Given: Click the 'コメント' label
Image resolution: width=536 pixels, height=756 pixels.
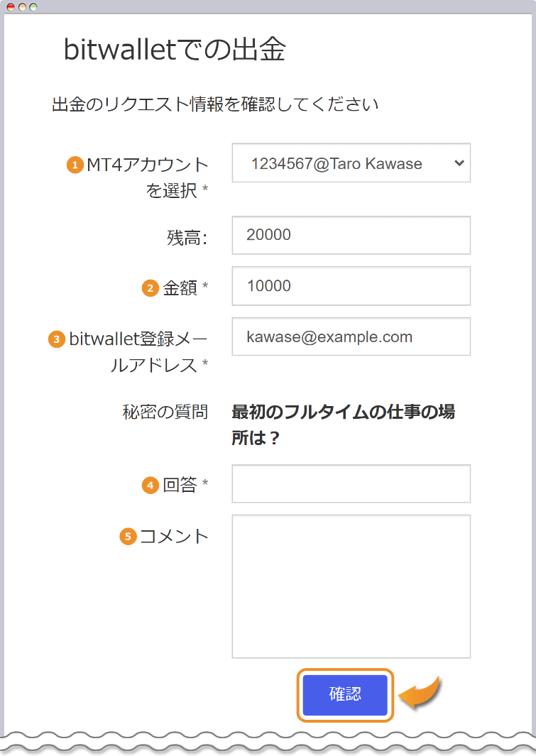Looking at the screenshot, I should (x=173, y=536).
